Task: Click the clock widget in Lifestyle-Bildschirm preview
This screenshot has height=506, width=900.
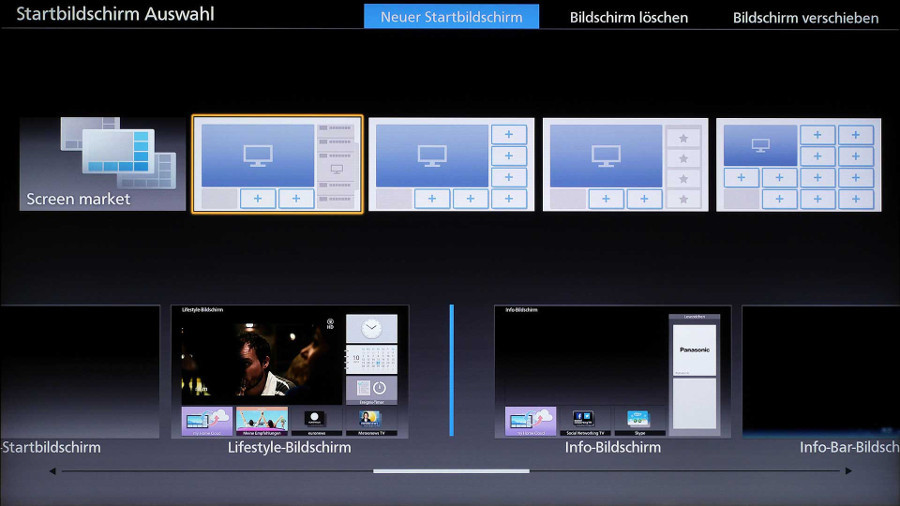Action: click(371, 328)
